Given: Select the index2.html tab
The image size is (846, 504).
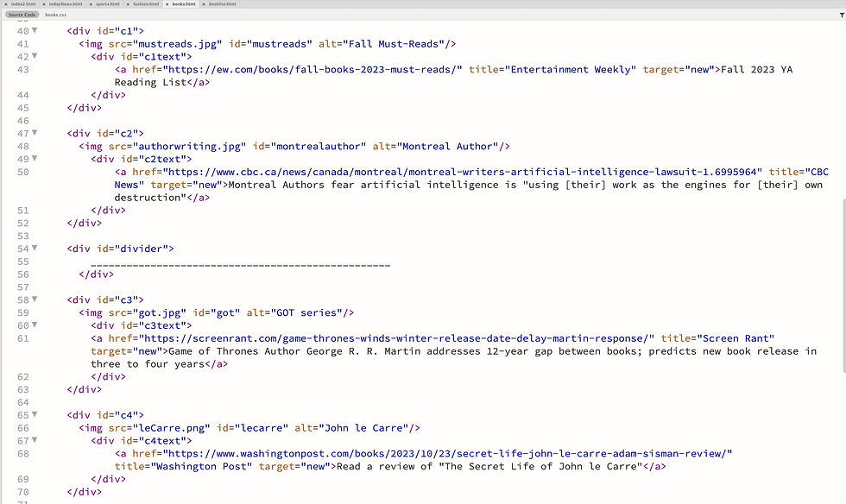Looking at the screenshot, I should point(23,3).
